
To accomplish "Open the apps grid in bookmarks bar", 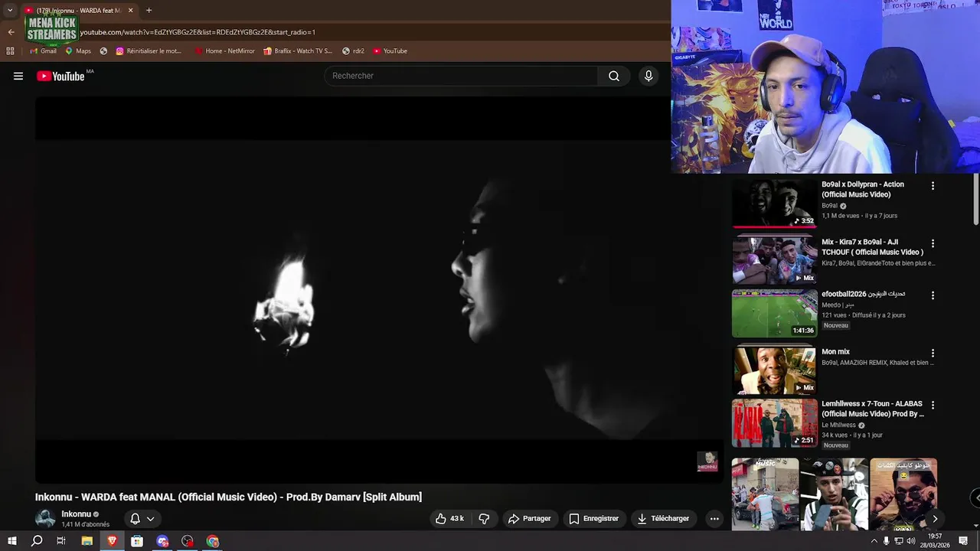I will click(x=10, y=51).
